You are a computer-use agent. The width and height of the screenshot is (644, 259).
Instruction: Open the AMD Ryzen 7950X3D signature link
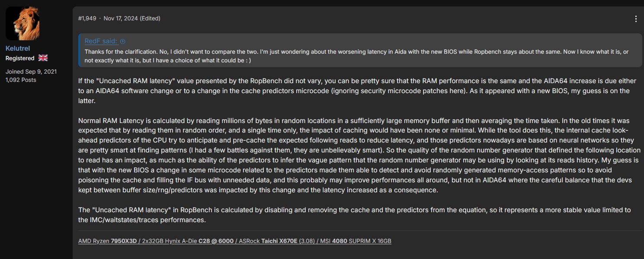coord(108,241)
